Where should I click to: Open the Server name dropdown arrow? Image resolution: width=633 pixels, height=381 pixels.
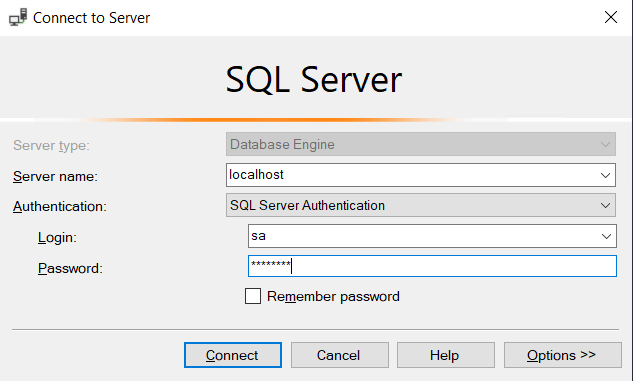(x=605, y=175)
